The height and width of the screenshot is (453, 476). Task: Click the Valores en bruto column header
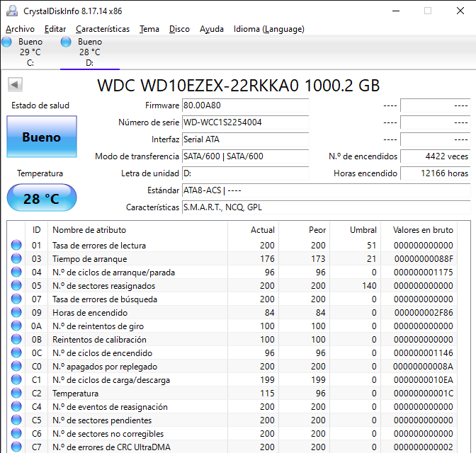coord(419,230)
